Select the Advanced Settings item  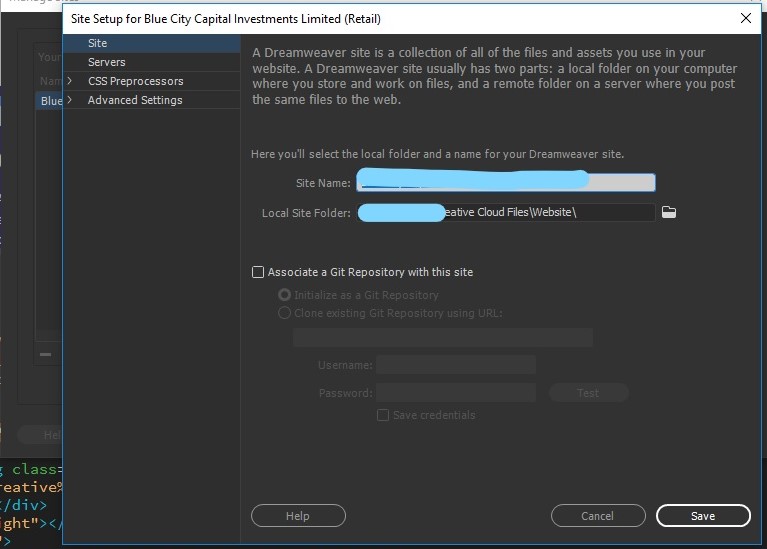(135, 100)
